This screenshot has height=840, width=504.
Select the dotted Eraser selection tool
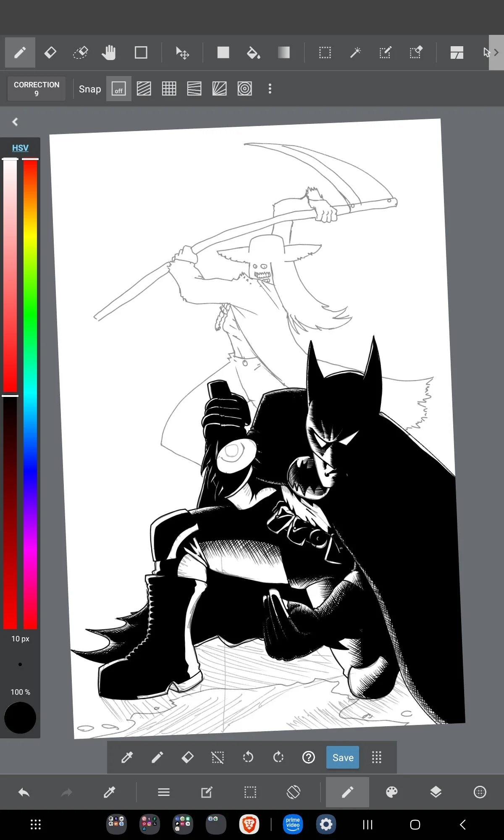[x=80, y=52]
